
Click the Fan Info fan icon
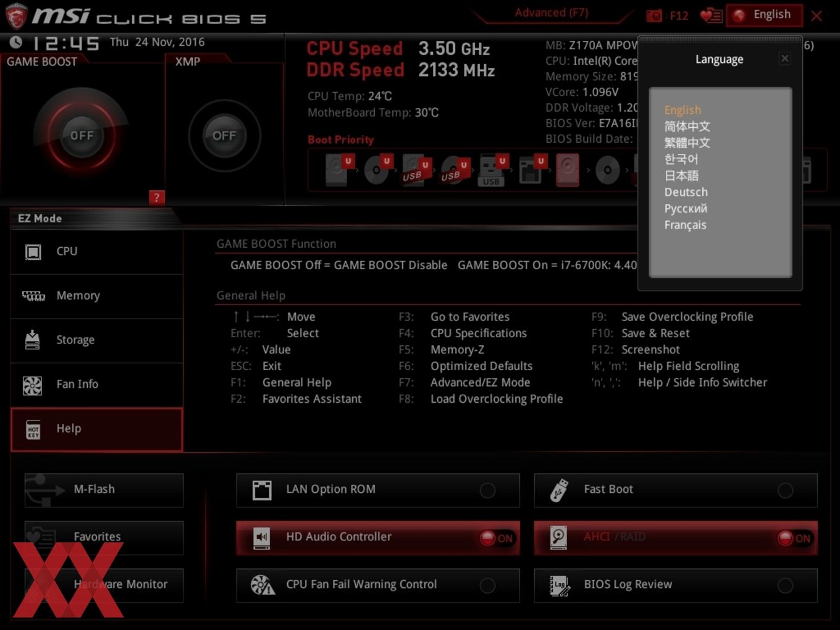[32, 385]
